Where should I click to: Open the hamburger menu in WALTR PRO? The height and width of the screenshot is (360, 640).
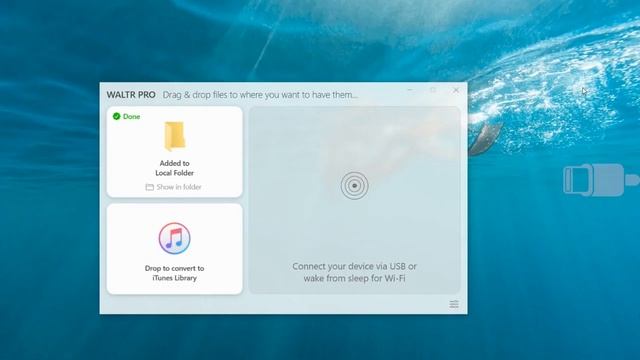tap(454, 304)
